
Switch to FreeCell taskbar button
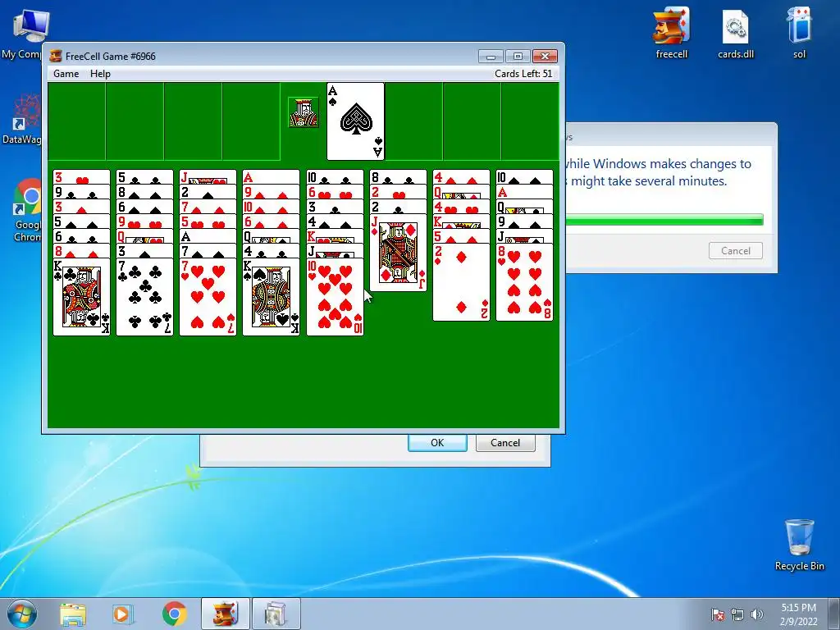click(226, 614)
